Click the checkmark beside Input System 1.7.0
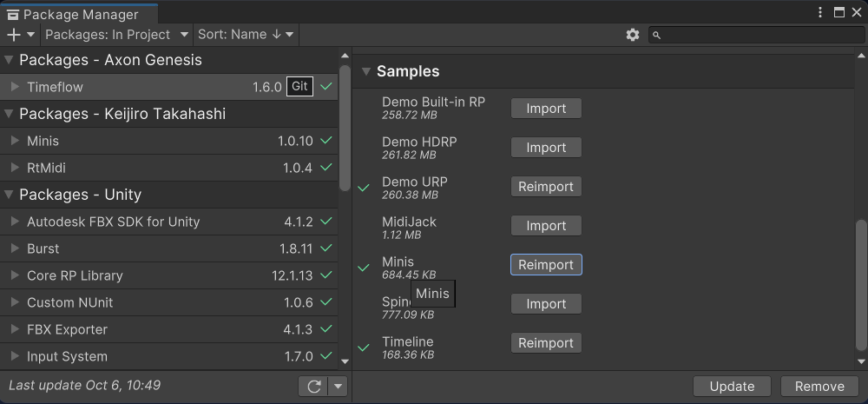The image size is (868, 404). 326,356
